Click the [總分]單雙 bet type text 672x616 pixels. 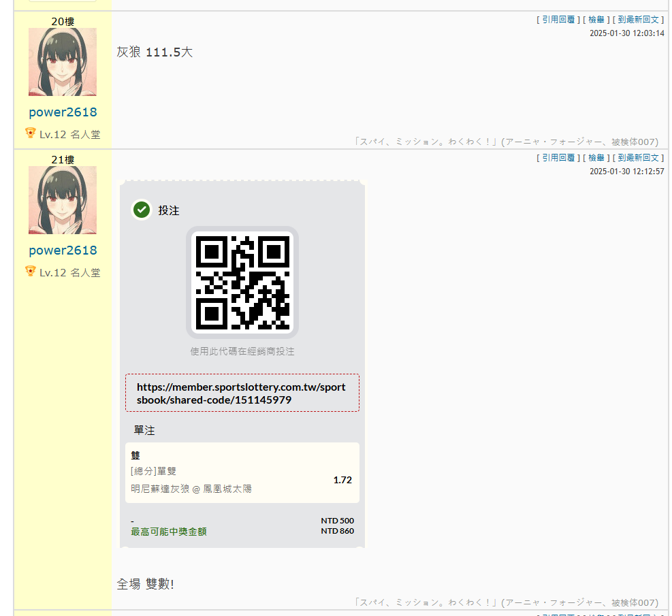153,471
